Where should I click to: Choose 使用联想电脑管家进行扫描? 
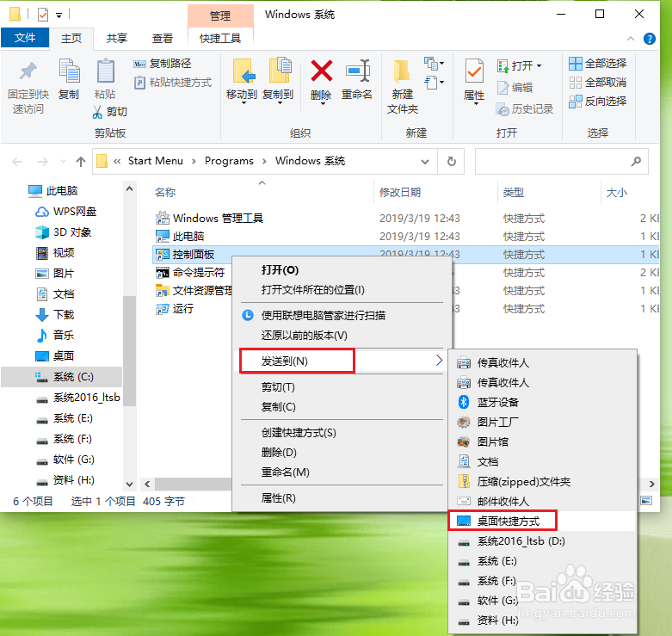[324, 316]
